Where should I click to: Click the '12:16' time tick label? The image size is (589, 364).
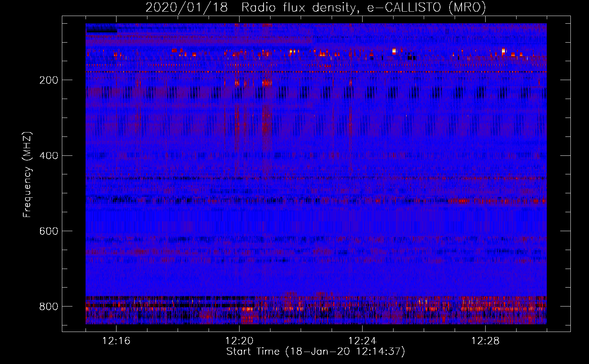pos(116,341)
